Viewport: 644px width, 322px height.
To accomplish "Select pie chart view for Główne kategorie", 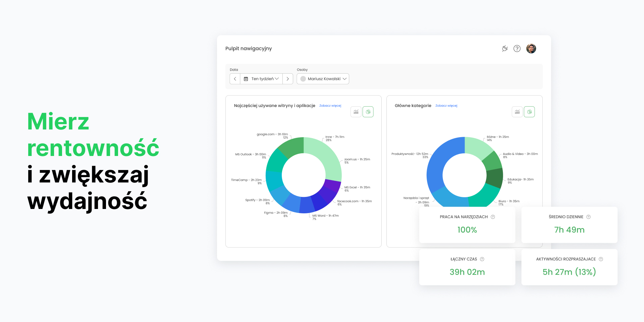I will click(x=529, y=112).
